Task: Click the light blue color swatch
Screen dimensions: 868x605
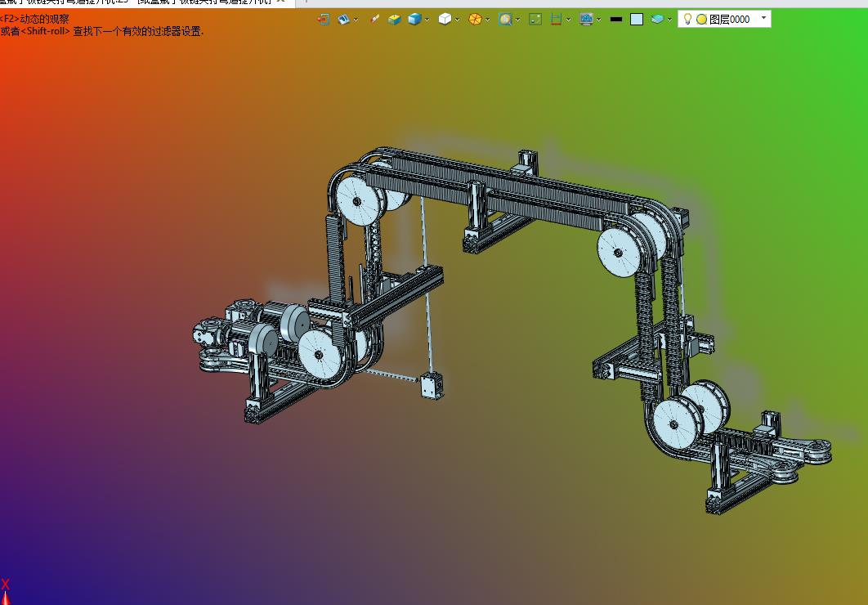Action: tap(637, 20)
